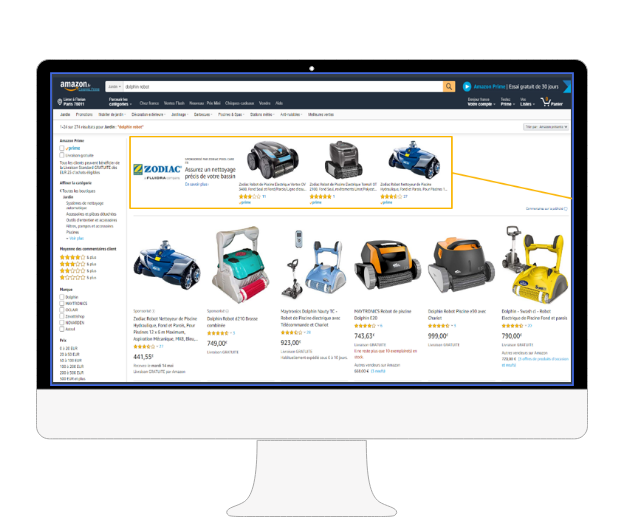
Task: Expand Jardinage submenu
Action: pos(179,115)
